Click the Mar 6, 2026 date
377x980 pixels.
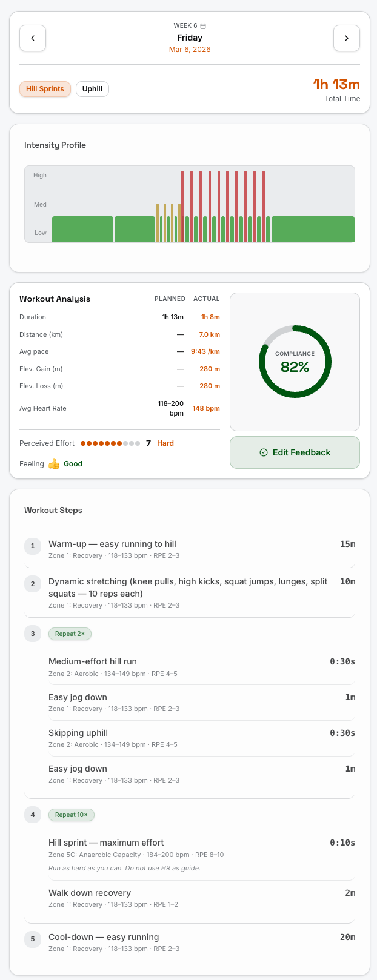pos(190,50)
